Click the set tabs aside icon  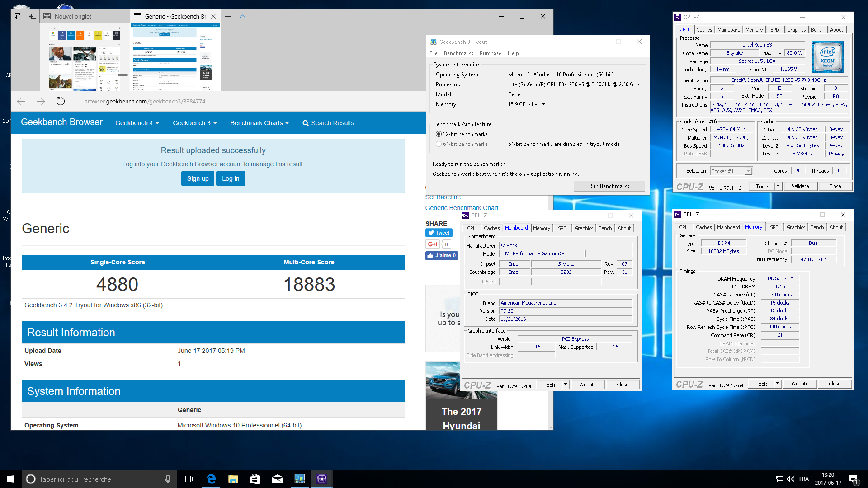[33, 16]
